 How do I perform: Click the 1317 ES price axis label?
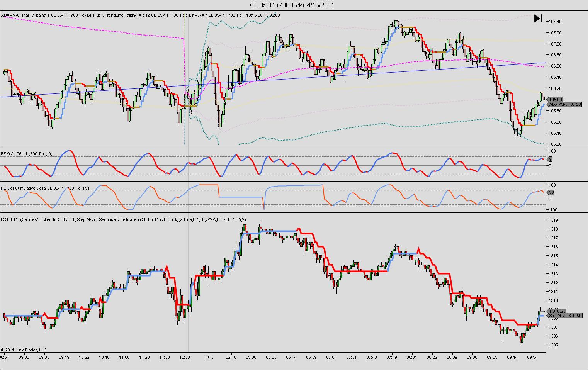[553, 238]
